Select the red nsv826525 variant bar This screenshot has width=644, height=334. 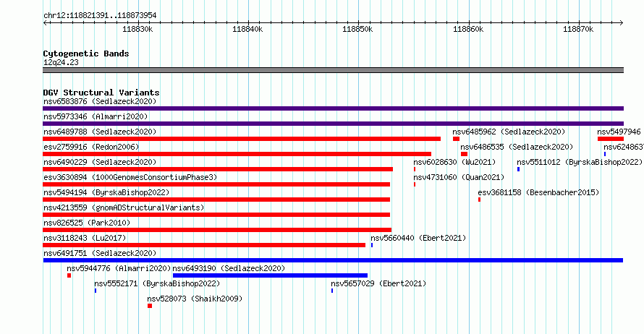pyautogui.click(x=217, y=230)
